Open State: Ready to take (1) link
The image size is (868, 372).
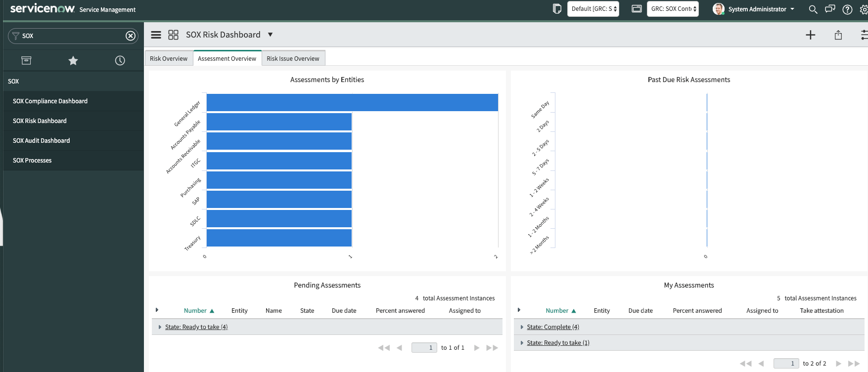[x=558, y=343]
